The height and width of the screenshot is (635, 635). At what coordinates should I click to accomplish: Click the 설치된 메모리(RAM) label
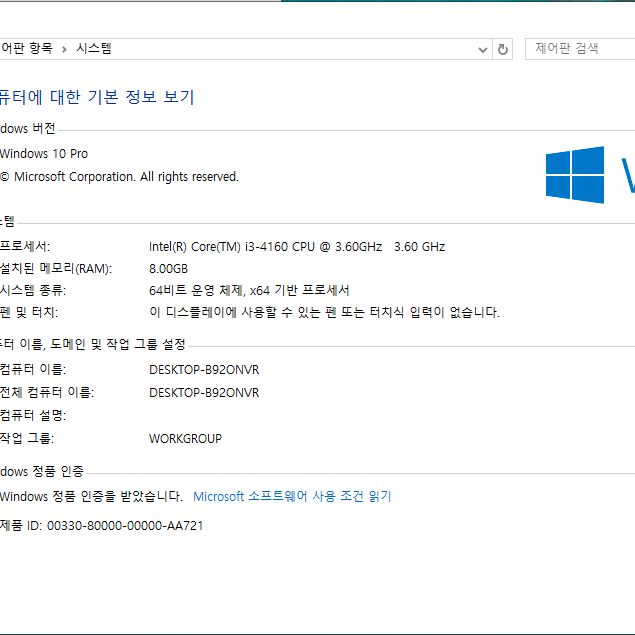coord(56,268)
